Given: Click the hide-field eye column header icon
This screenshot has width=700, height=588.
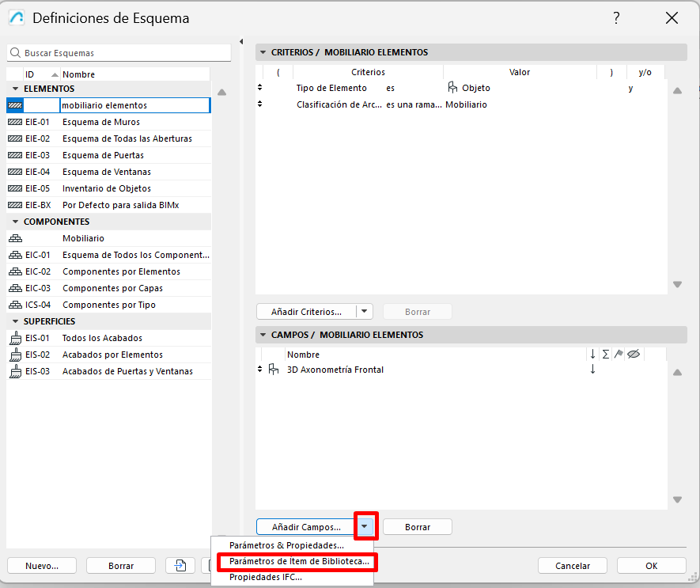Looking at the screenshot, I should click(x=634, y=355).
